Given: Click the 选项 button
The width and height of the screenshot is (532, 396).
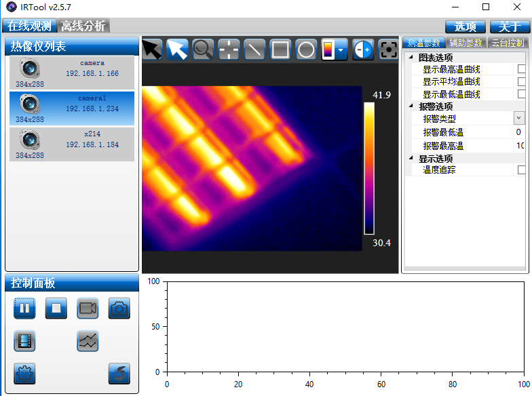Looking at the screenshot, I should tap(465, 26).
